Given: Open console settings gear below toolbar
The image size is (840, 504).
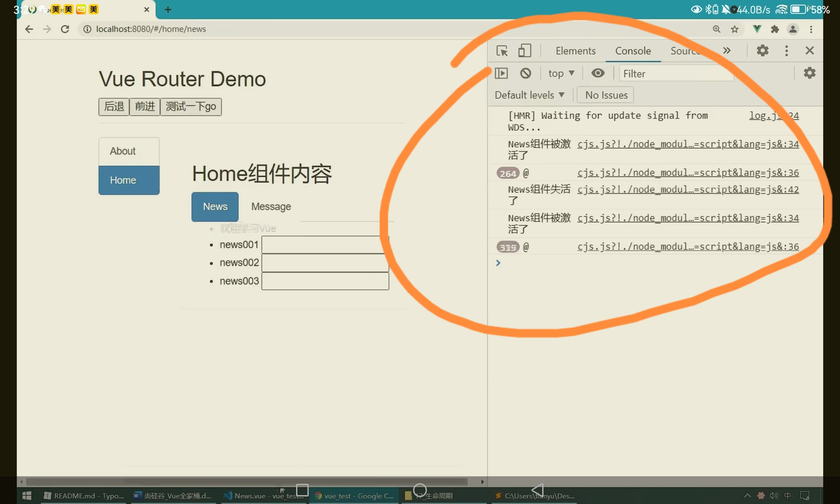Looking at the screenshot, I should (809, 73).
